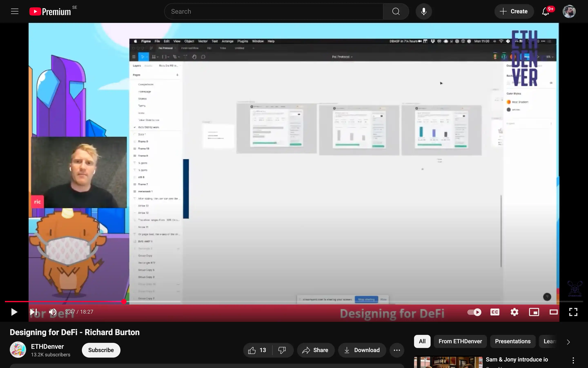
Task: Open Figma menu in video
Action: point(146,41)
